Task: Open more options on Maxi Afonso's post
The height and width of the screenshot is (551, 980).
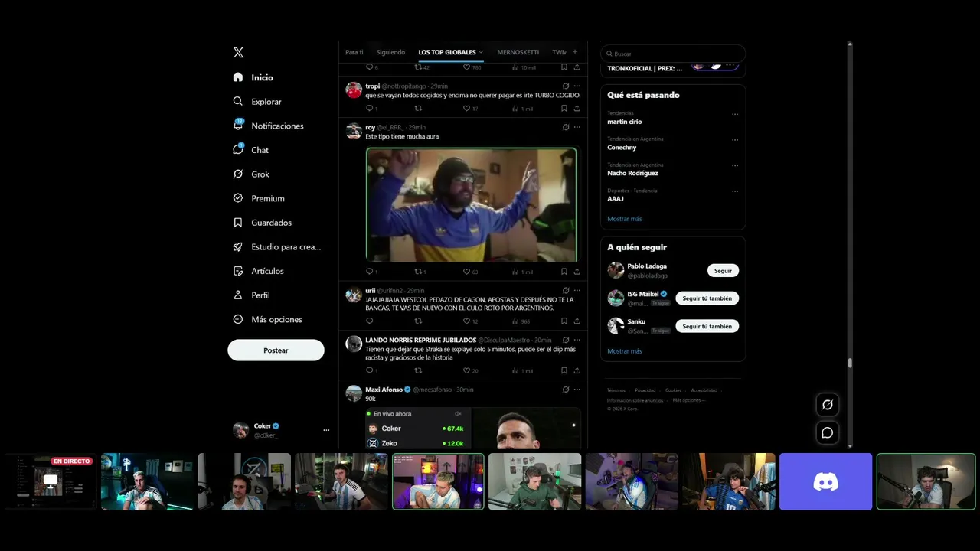Action: (x=577, y=390)
